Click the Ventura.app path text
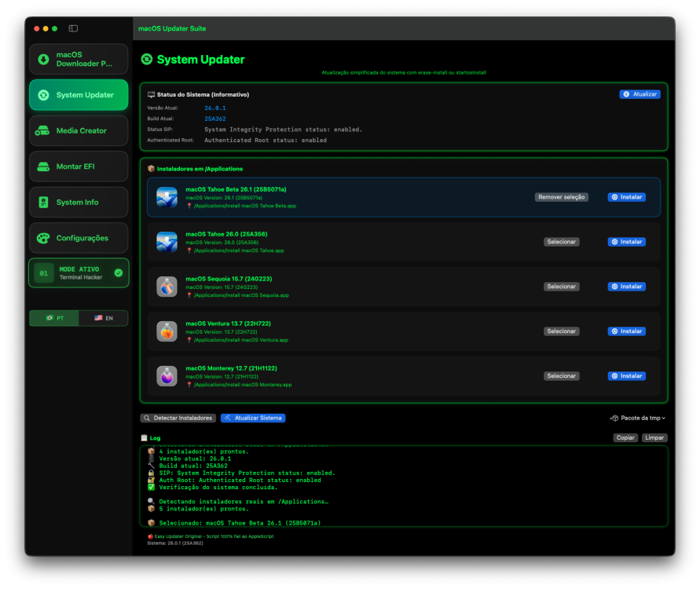700x589 pixels. click(240, 339)
